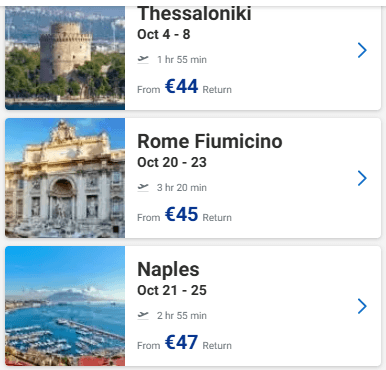Open Rome Fiumicino deal via right chevron
The width and height of the screenshot is (386, 370).
pyautogui.click(x=362, y=178)
